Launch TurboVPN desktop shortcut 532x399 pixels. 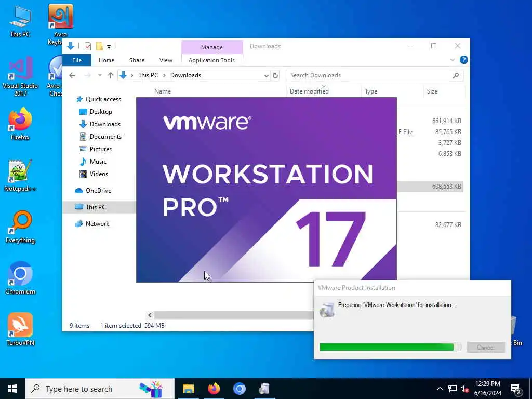click(x=20, y=329)
